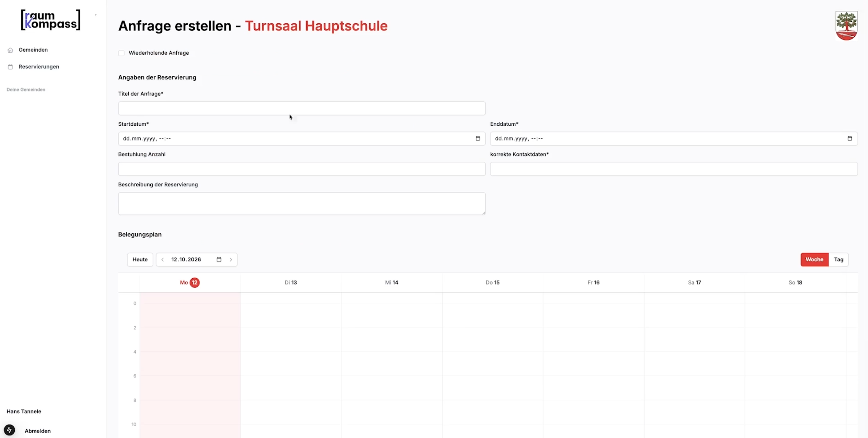Select Fr 16 column header
The width and height of the screenshot is (868, 438).
[593, 283]
